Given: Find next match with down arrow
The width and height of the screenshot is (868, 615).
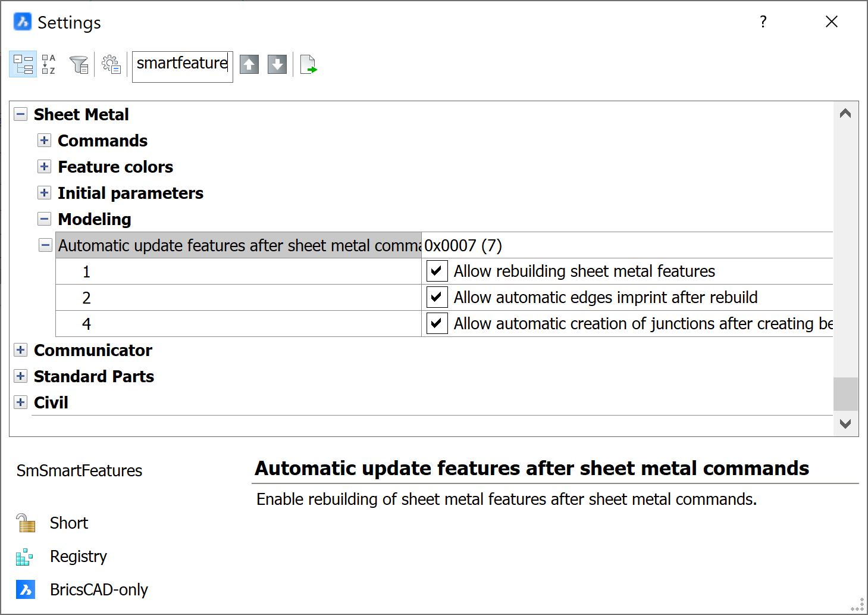Looking at the screenshot, I should pos(277,64).
